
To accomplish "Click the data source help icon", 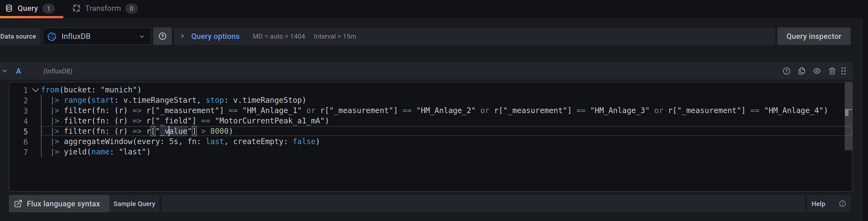I will (x=163, y=36).
